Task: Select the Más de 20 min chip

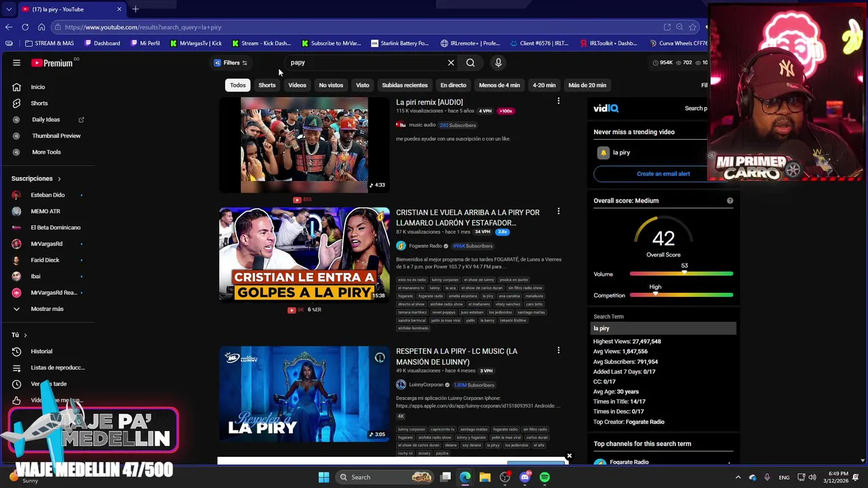Action: tap(587, 85)
